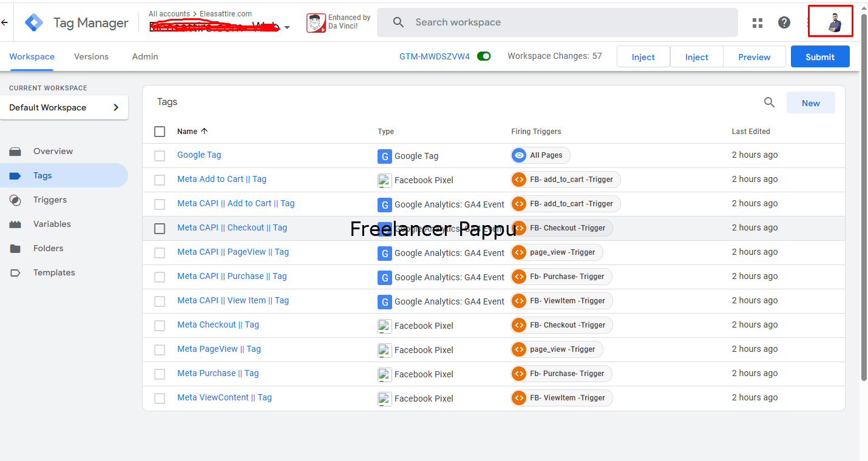Click the Da Vinci extension icon
This screenshot has width=868, height=461.
pyautogui.click(x=316, y=23)
